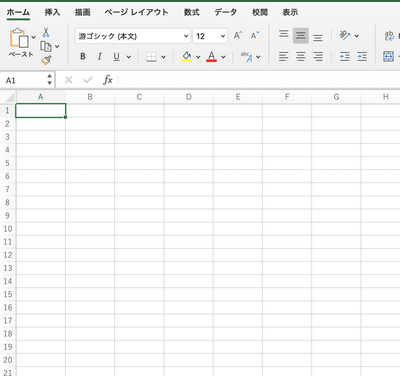Open the Paste options dropdown arrow
This screenshot has width=400, height=376.
pos(34,37)
